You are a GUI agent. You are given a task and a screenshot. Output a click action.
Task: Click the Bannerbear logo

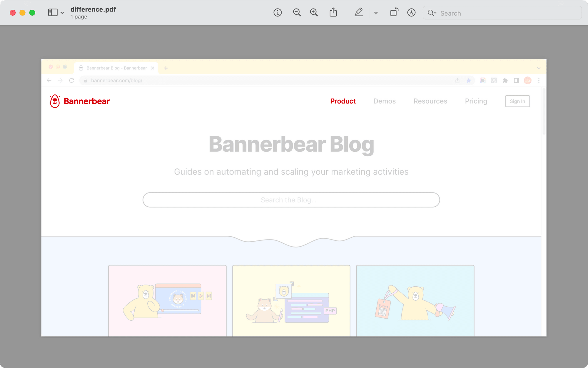tap(80, 101)
